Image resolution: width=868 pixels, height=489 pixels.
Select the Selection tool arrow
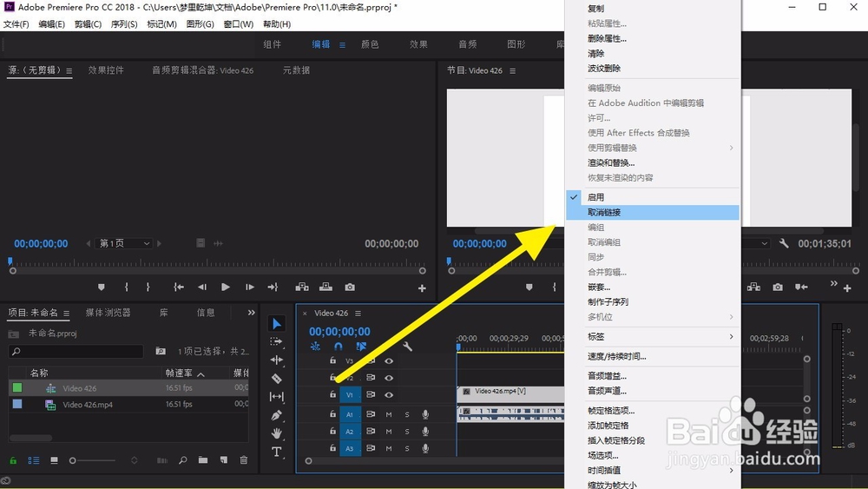[277, 323]
